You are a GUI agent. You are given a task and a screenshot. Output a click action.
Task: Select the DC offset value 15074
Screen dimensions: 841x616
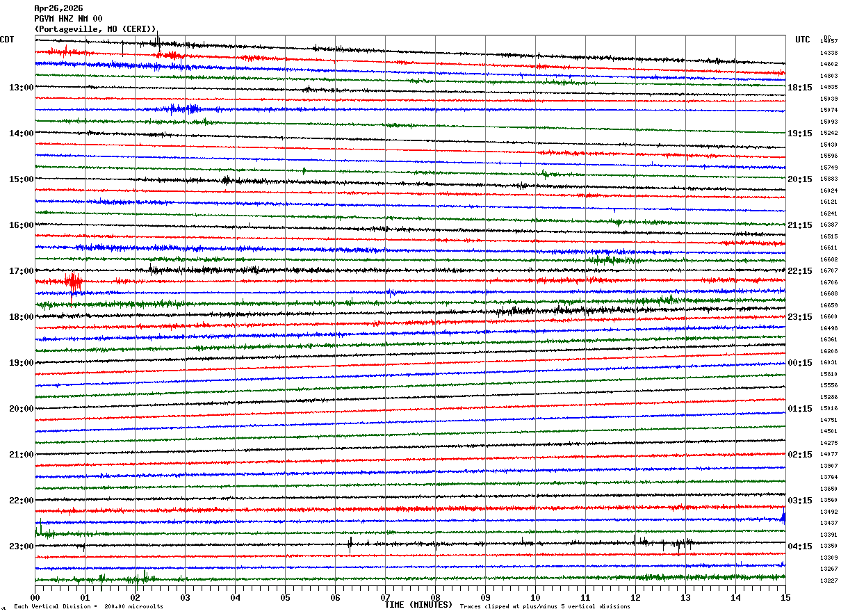click(828, 111)
